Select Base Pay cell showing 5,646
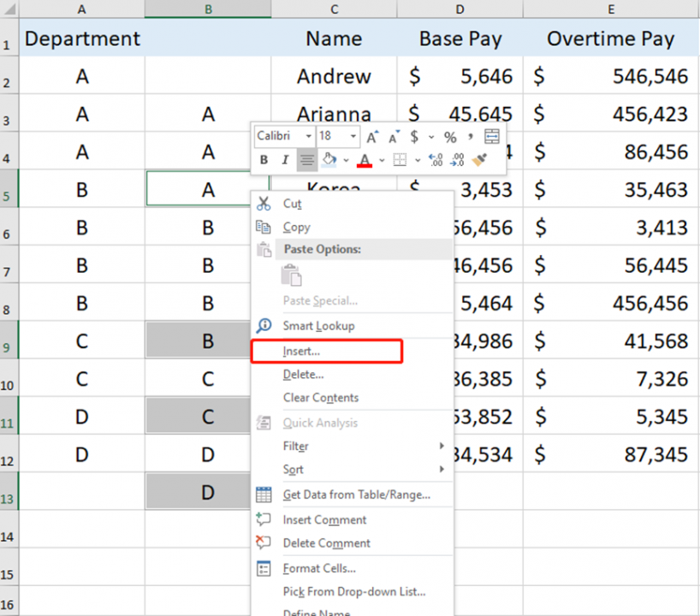The image size is (700, 616). (460, 76)
